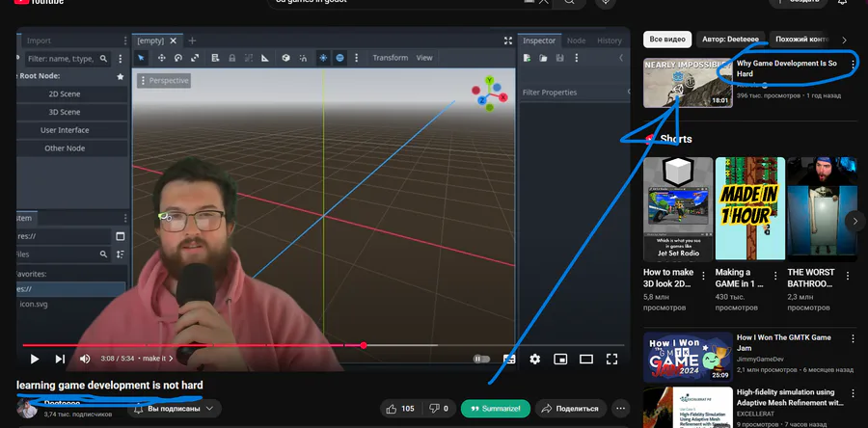Open the Perspective viewport dropdown
Image resolution: width=868 pixels, height=428 pixels.
164,81
